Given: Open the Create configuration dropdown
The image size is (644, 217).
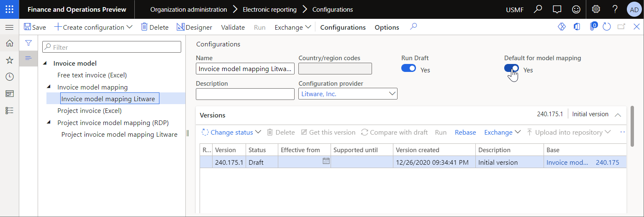Looking at the screenshot, I should [93, 27].
